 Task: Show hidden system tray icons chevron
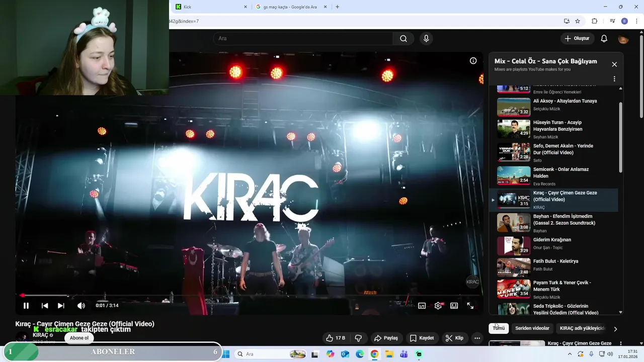pyautogui.click(x=570, y=354)
